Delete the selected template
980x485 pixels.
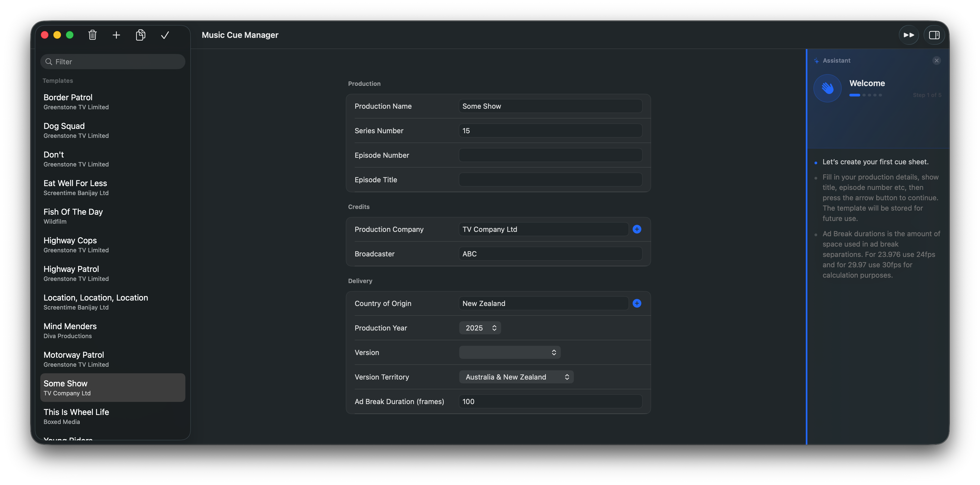[x=93, y=35]
